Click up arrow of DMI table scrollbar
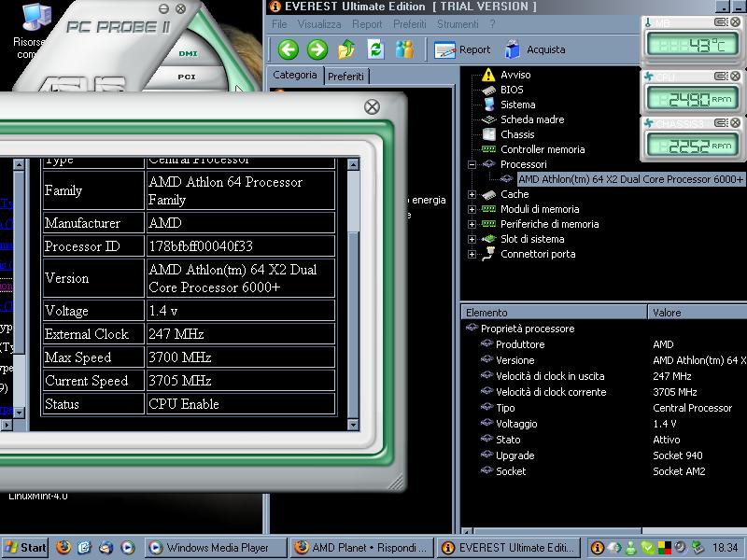The height and width of the screenshot is (560, 747). click(x=353, y=165)
